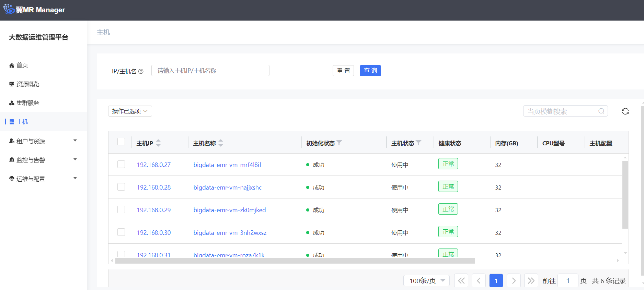Open the 初始化状态 filter funnel
Image resolution: width=644 pixels, height=290 pixels.
click(x=339, y=143)
